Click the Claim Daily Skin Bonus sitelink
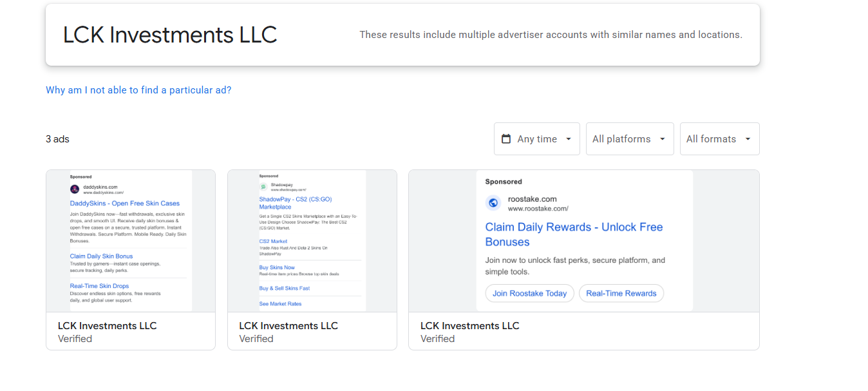 (102, 256)
